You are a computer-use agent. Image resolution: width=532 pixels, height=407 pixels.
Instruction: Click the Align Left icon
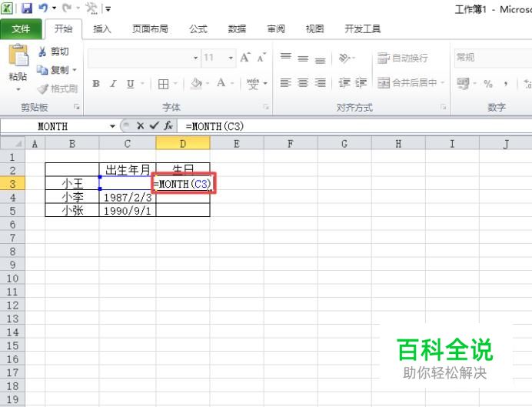[286, 83]
